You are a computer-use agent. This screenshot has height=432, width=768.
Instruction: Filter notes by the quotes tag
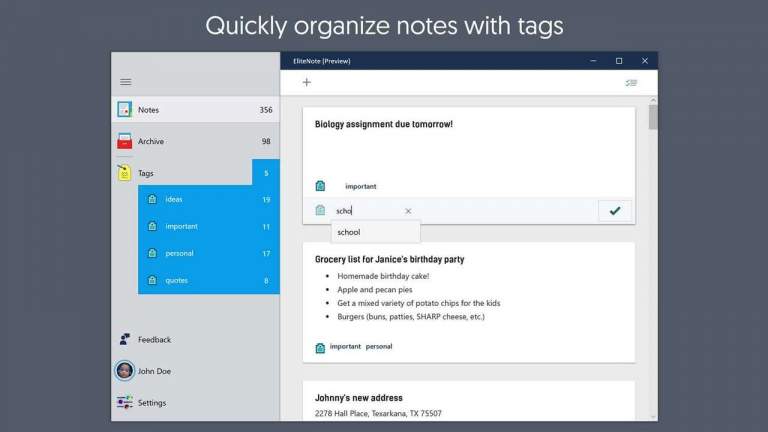click(x=209, y=280)
